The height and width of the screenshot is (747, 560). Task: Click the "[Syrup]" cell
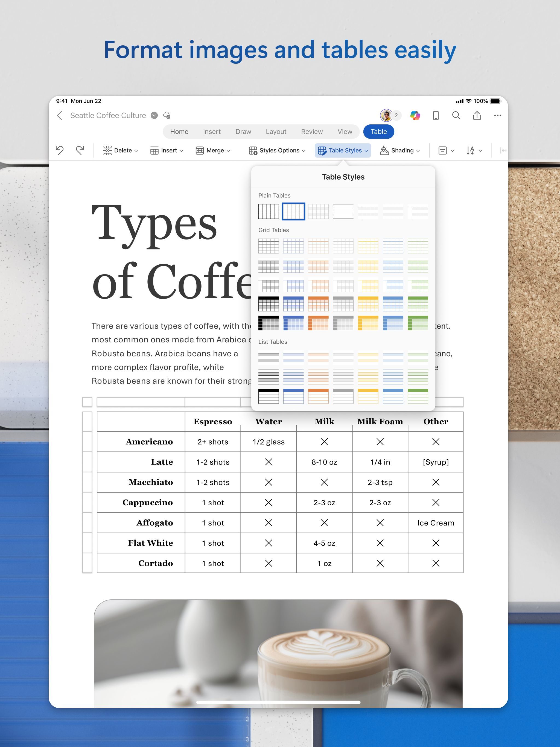click(x=436, y=462)
